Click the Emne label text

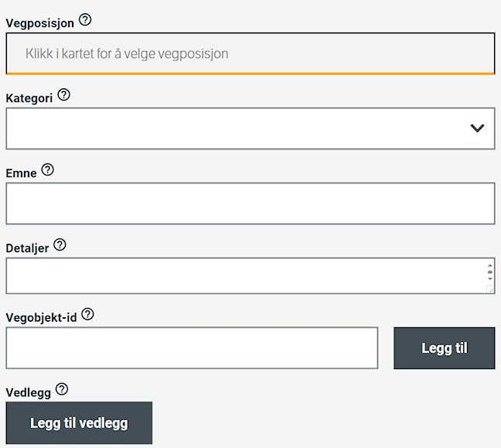(21, 173)
